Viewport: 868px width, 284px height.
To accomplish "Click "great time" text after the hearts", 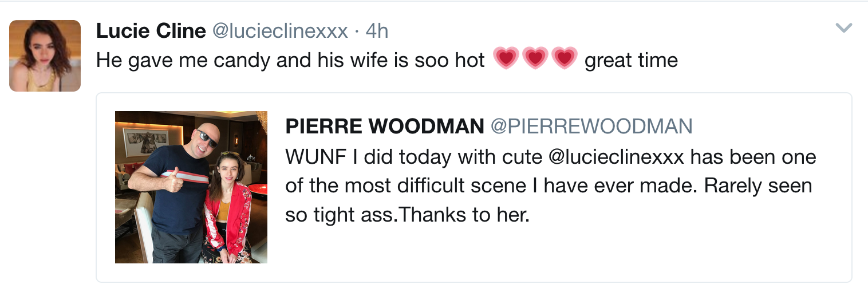I will coord(631,60).
